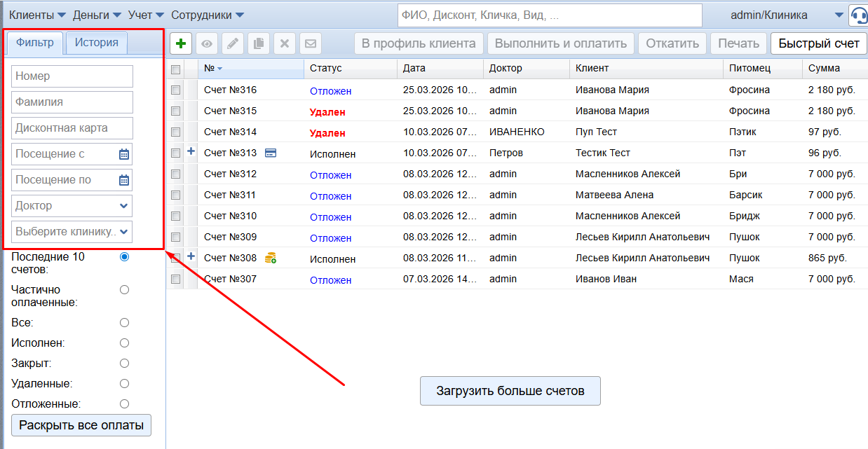Select the Частично оплаченные radio button

pos(125,290)
